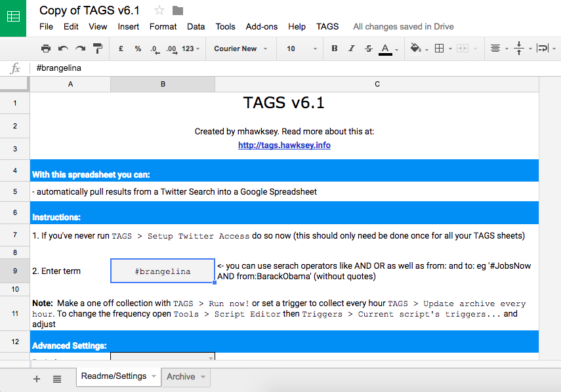Screen dimensions: 561x392
Task: Toggle italic formatting
Action: click(352, 49)
